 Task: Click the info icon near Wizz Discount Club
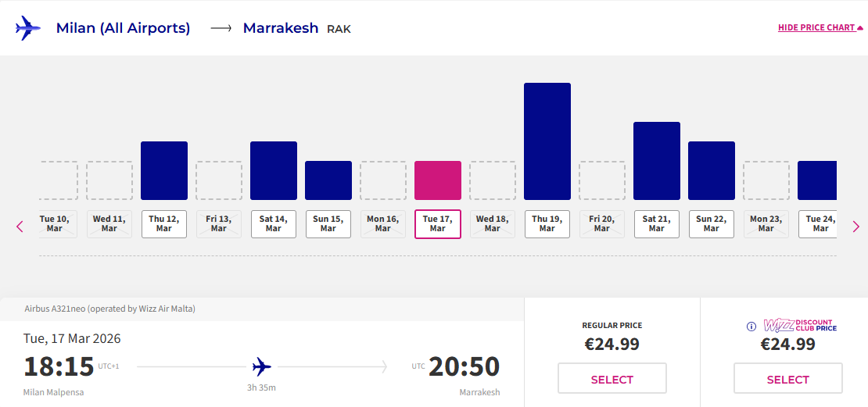click(751, 327)
